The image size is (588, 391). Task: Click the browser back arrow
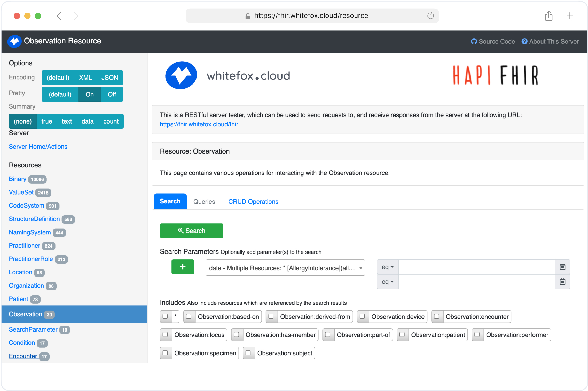59,16
